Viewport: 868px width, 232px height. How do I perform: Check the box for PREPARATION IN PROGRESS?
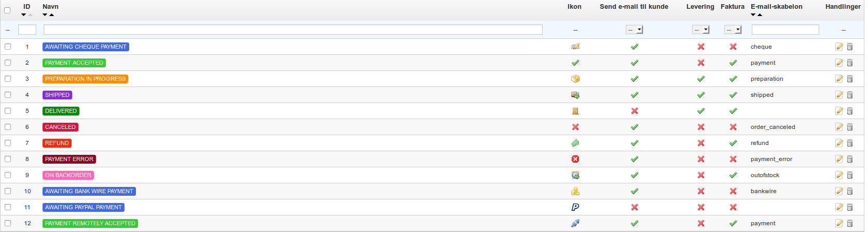[x=8, y=79]
